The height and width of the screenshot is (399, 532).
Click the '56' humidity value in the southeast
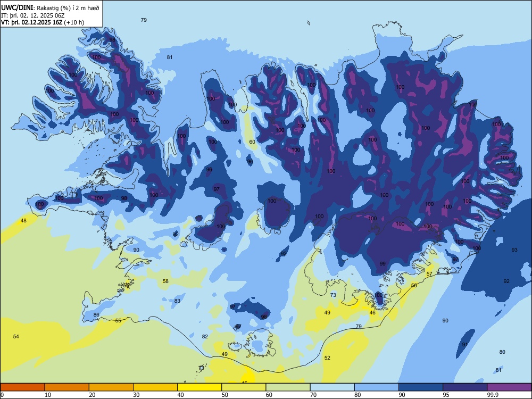[x=414, y=286]
